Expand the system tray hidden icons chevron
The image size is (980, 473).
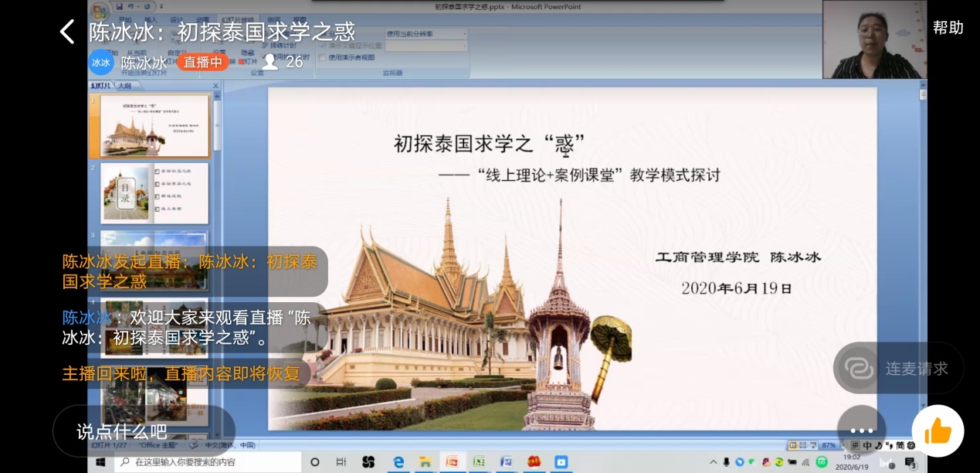click(714, 462)
